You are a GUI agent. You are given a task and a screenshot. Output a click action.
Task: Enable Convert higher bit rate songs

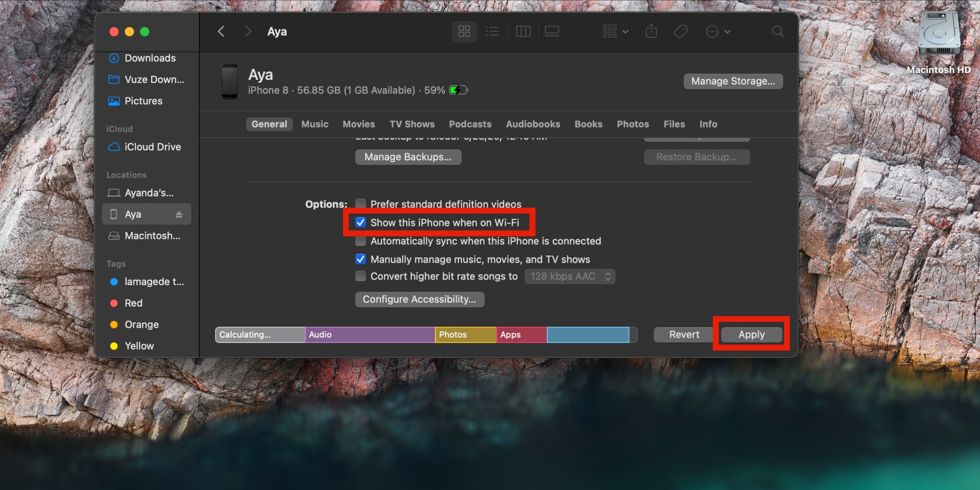[x=360, y=276]
